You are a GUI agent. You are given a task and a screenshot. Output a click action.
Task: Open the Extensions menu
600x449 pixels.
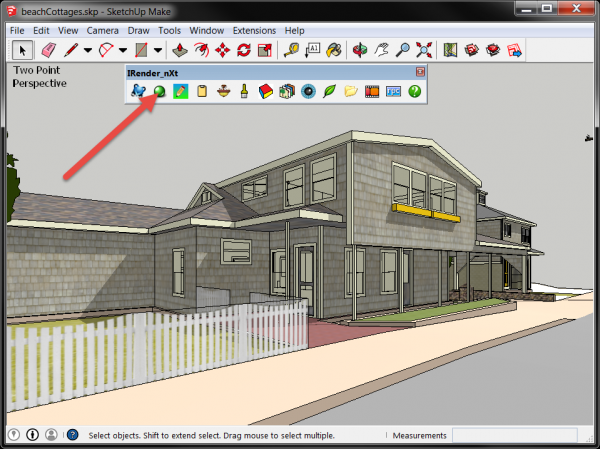[254, 30]
